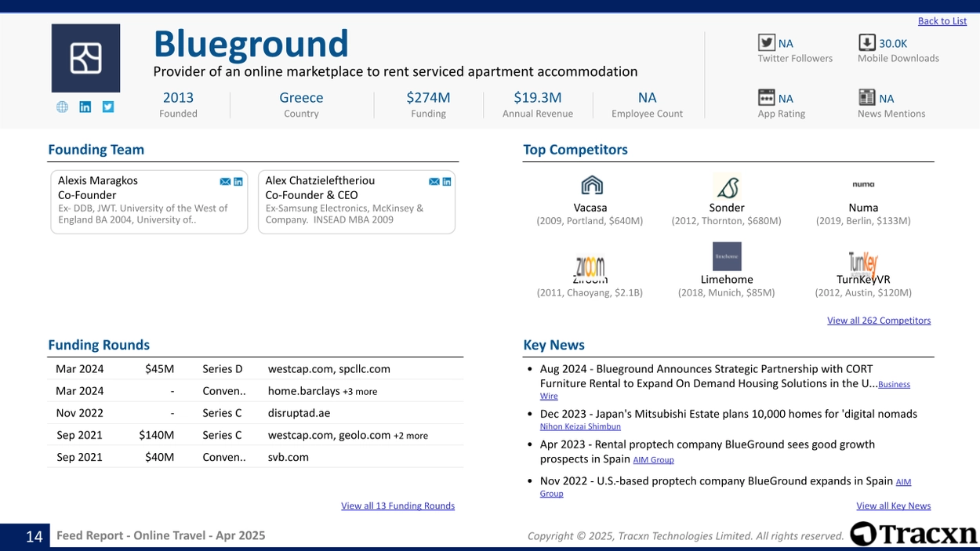Click $140M Series C amount

tap(157, 435)
